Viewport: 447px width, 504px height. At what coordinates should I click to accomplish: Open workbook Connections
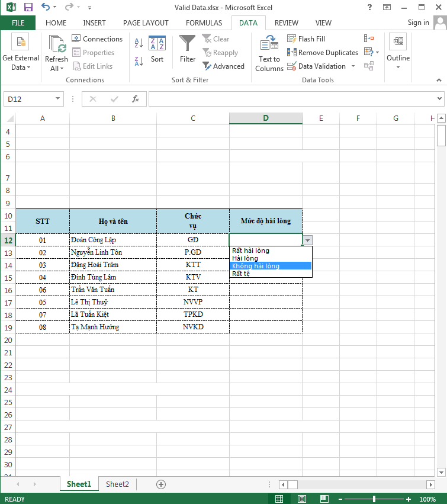click(97, 39)
